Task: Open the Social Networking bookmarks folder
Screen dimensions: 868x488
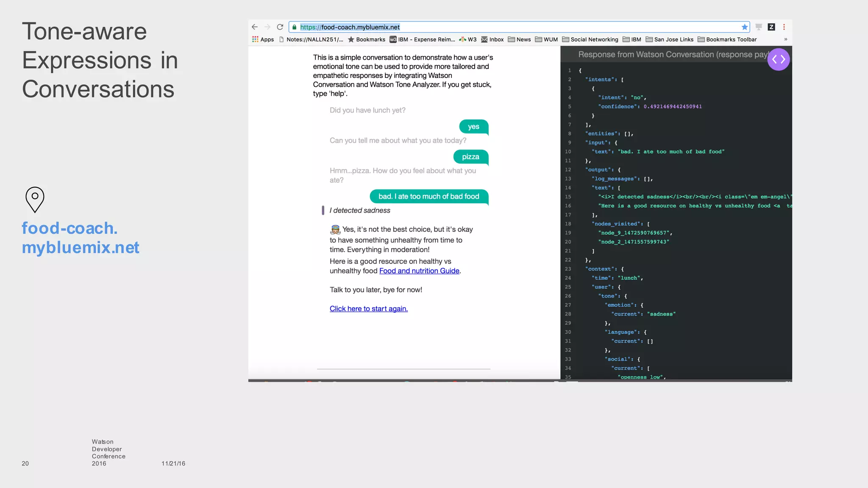Action: tap(590, 39)
